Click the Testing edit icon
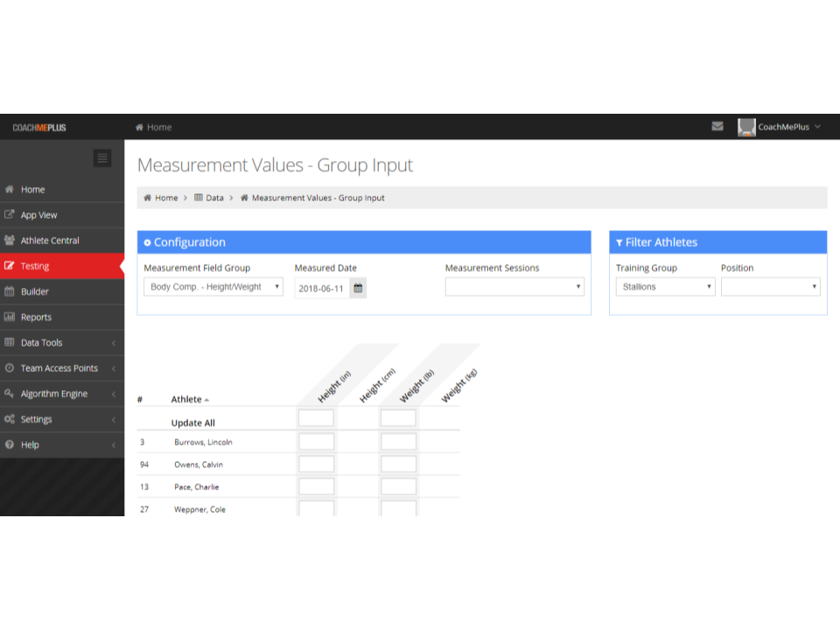The image size is (840, 630). click(x=9, y=266)
